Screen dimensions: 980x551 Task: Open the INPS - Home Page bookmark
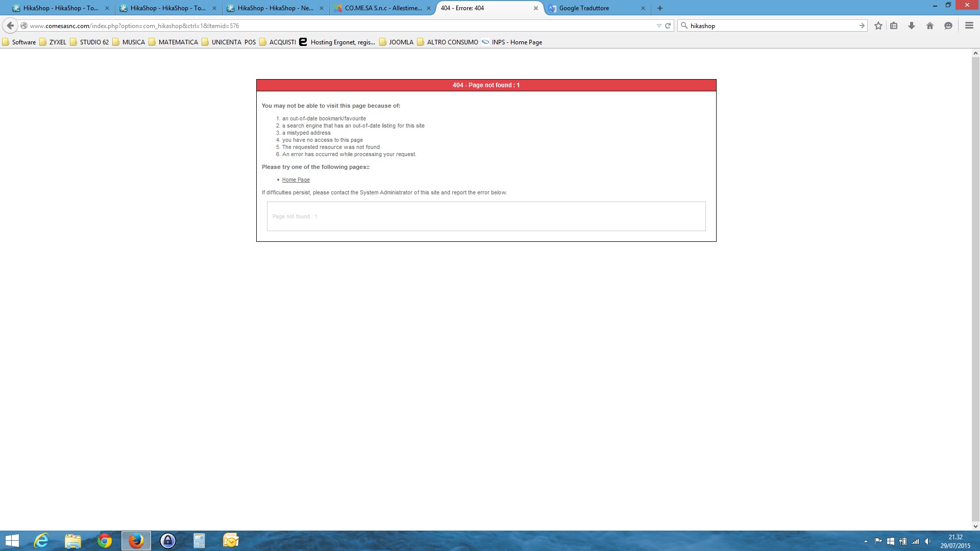click(x=512, y=42)
